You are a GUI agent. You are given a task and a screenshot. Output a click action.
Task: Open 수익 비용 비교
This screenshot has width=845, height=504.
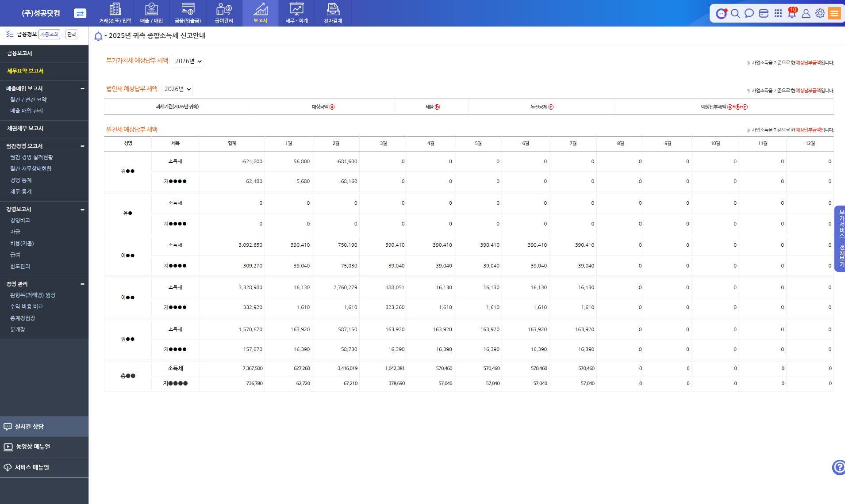[x=27, y=307]
